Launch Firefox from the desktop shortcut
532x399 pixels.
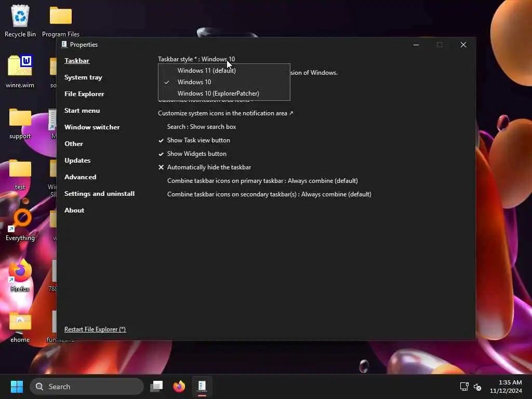click(x=20, y=275)
